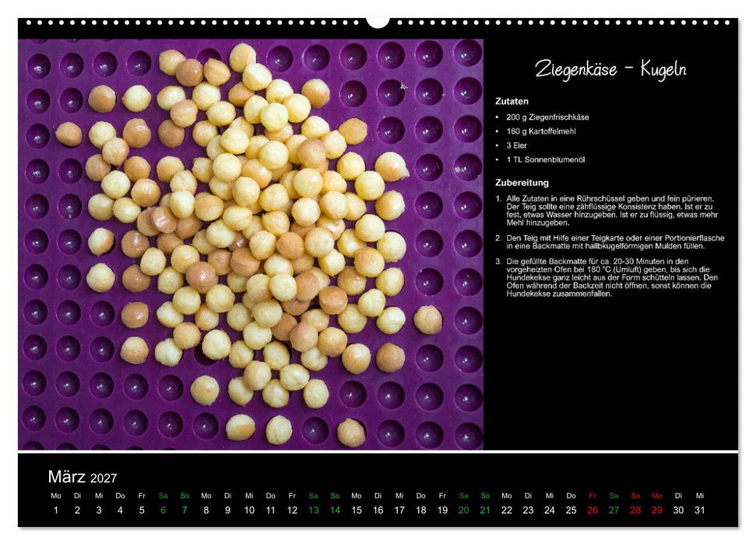Click the '200 g Ziegenfrischkäse' ingredient line
The image size is (756, 545).
point(547,118)
